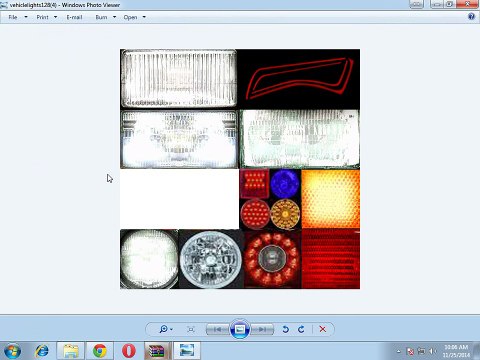Open Google Chrome from the taskbar

100,351
